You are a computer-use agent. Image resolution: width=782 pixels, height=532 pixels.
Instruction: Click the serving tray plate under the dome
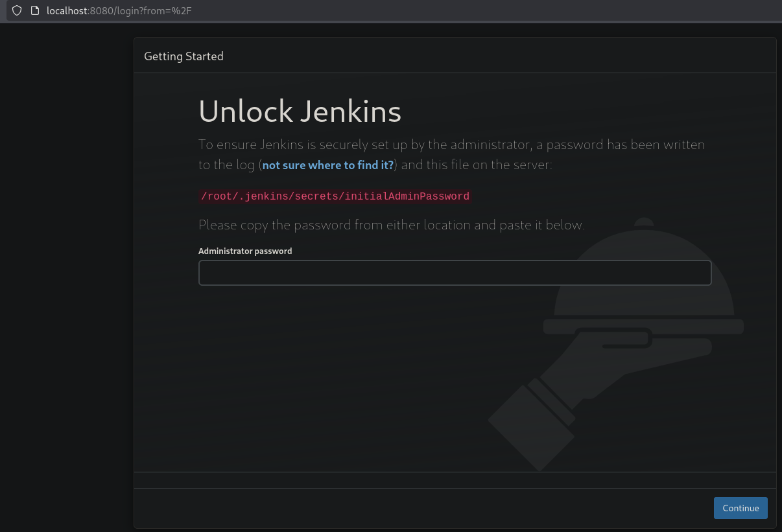[643, 326]
